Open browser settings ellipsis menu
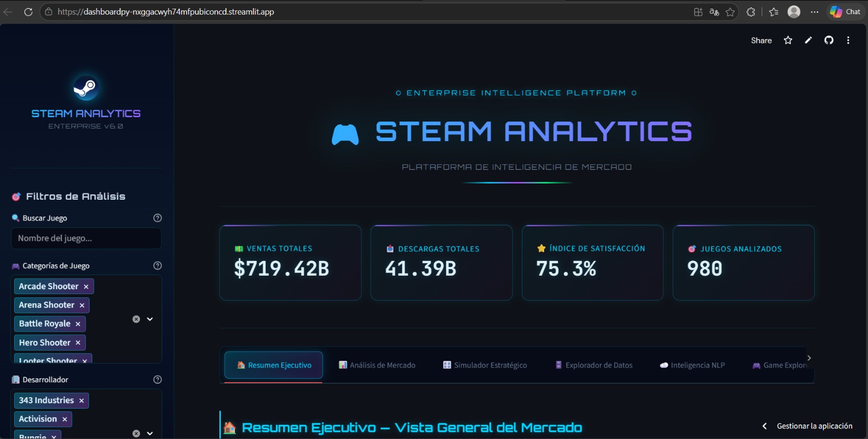 [x=815, y=12]
